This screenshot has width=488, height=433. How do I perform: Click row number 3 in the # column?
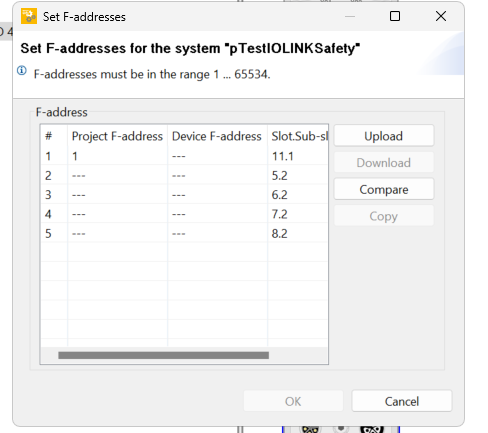pyautogui.click(x=48, y=195)
